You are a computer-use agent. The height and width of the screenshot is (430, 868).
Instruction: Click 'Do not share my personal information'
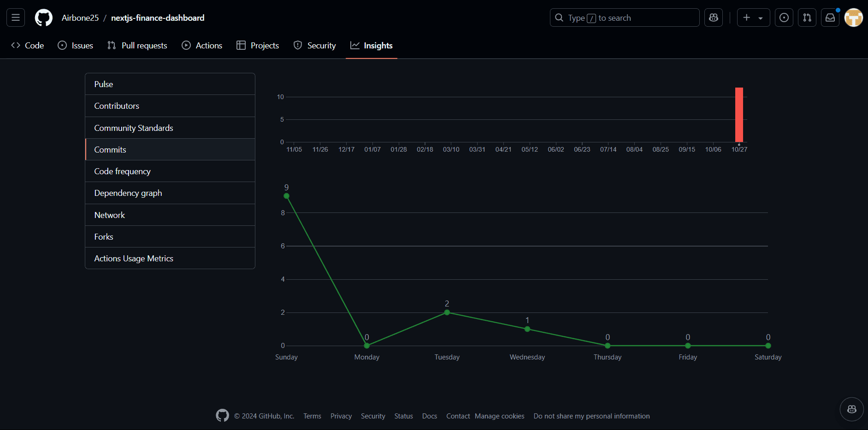pos(592,416)
